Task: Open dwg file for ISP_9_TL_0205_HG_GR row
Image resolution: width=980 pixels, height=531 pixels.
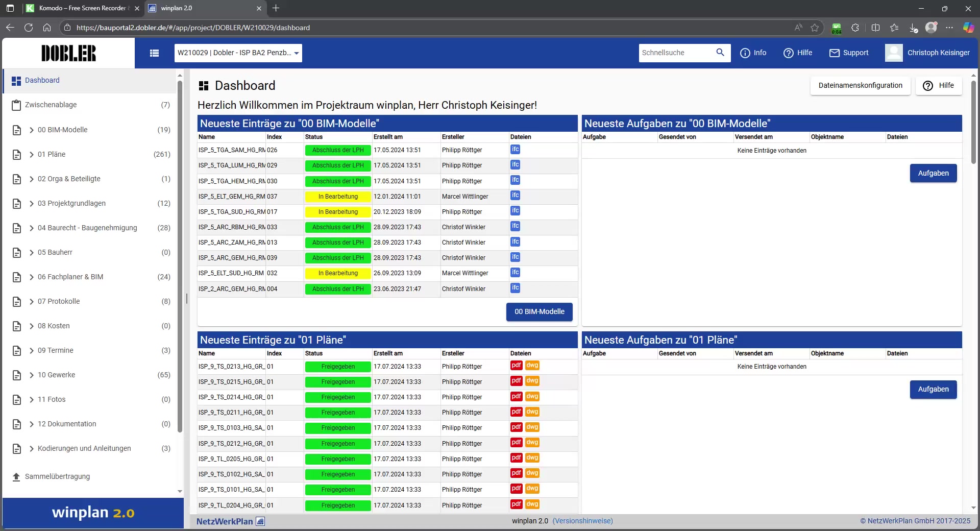Action: click(532, 458)
